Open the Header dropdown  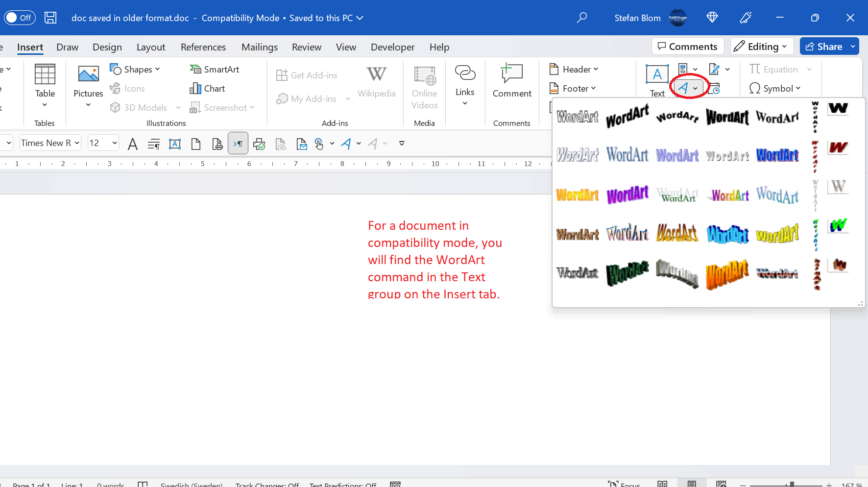pyautogui.click(x=574, y=70)
